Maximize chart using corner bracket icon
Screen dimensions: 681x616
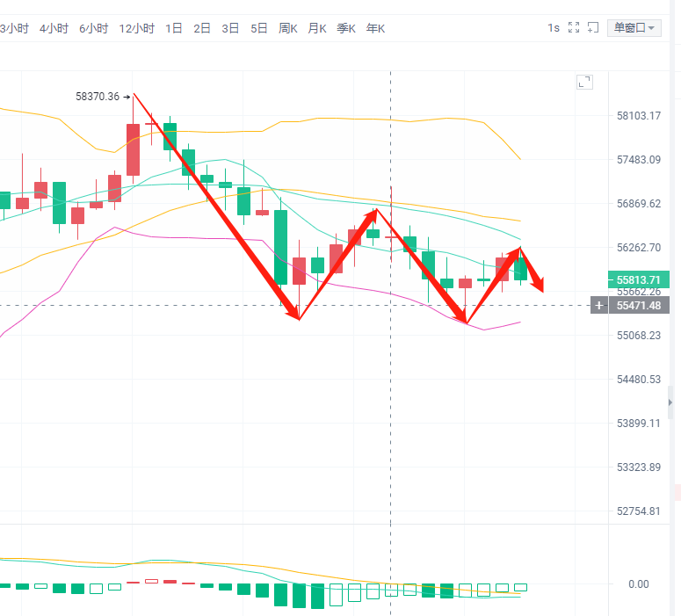click(584, 82)
